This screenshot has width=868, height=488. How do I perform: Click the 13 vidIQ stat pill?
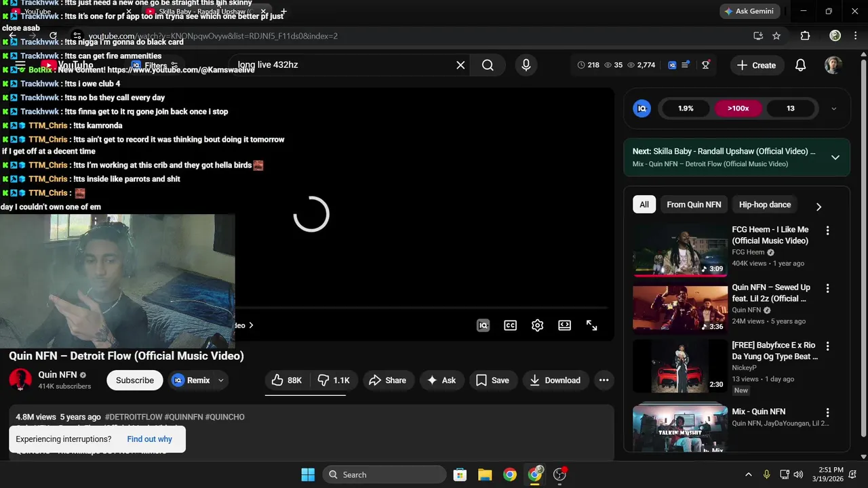[790, 108]
